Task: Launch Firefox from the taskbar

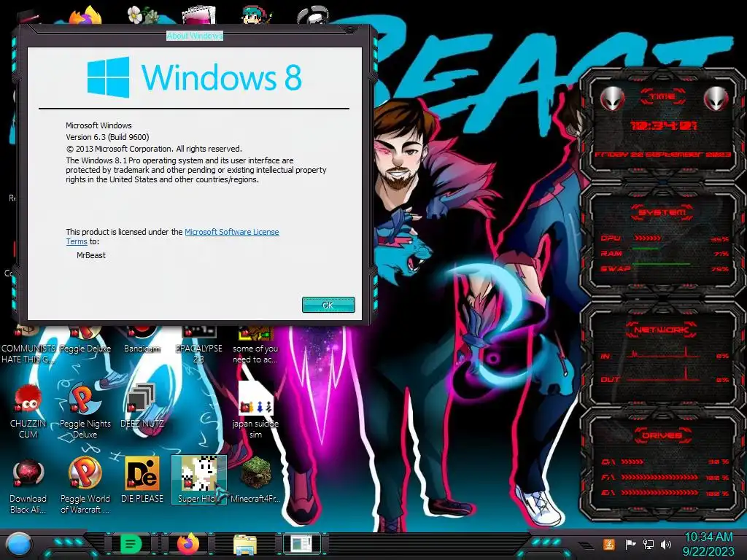Action: tap(188, 543)
